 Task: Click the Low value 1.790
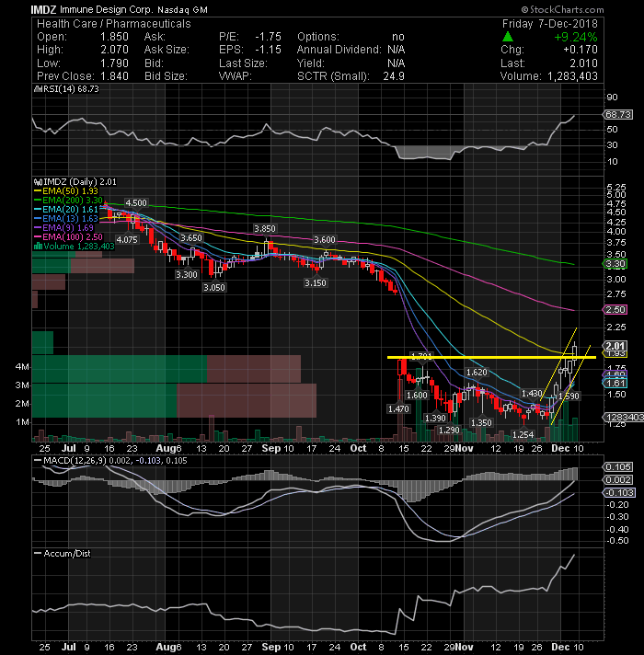pos(114,63)
